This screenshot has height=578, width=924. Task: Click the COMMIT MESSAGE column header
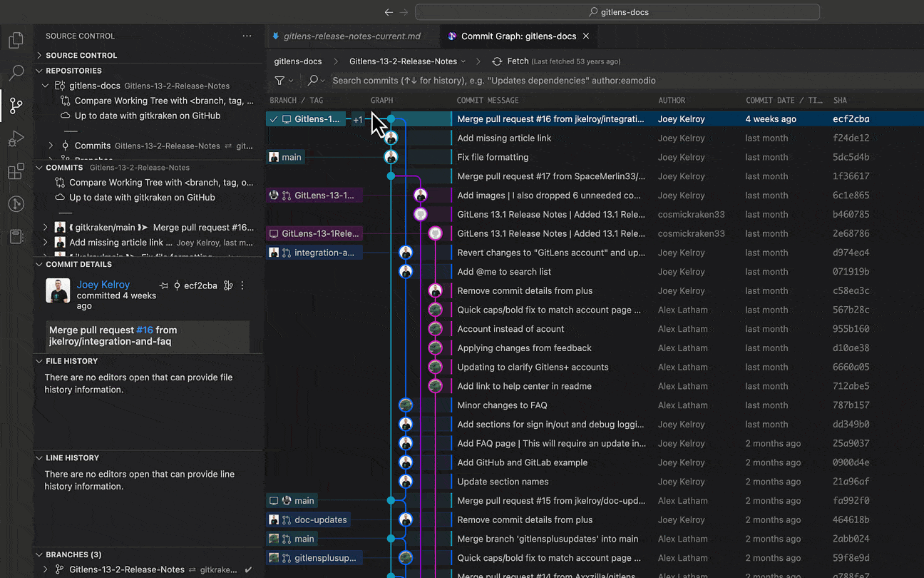click(x=488, y=101)
